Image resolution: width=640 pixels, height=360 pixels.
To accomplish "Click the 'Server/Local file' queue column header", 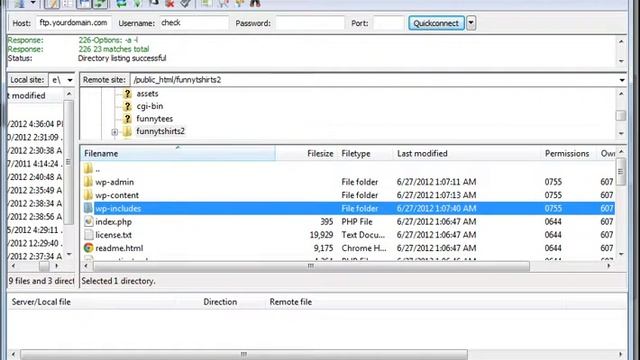I will point(41,302).
